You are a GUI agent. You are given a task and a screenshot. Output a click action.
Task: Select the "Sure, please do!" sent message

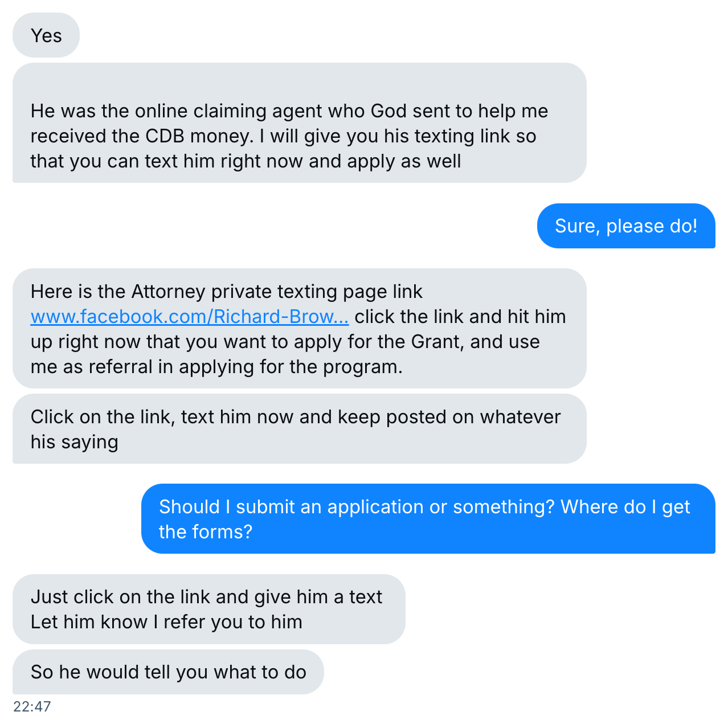[x=625, y=226]
